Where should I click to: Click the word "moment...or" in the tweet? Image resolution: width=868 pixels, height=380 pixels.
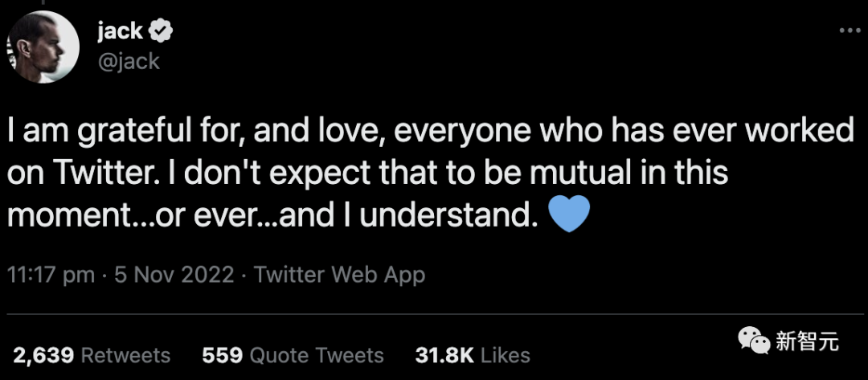(x=84, y=215)
